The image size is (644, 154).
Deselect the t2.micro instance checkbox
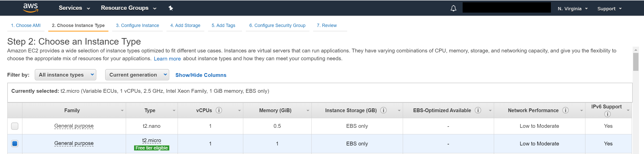[15, 144]
